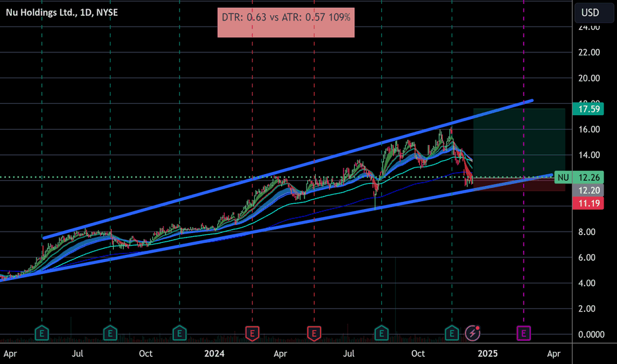Image resolution: width=617 pixels, height=364 pixels.
Task: Select the DTR vs ATR info label
Action: click(x=286, y=23)
